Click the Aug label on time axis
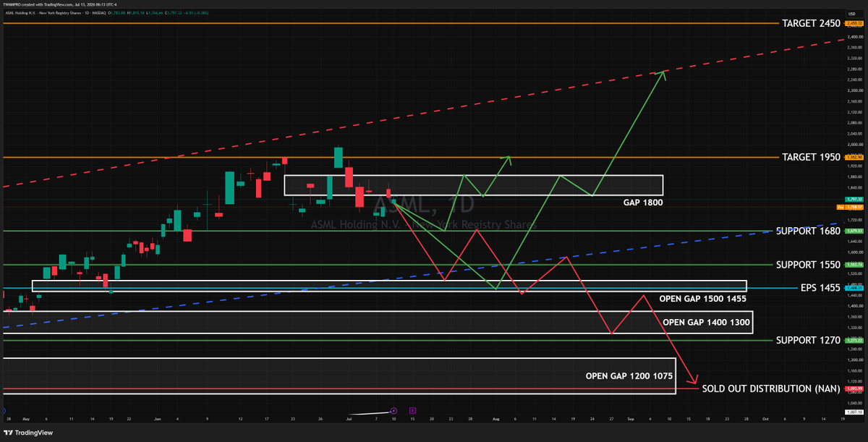 (495, 419)
